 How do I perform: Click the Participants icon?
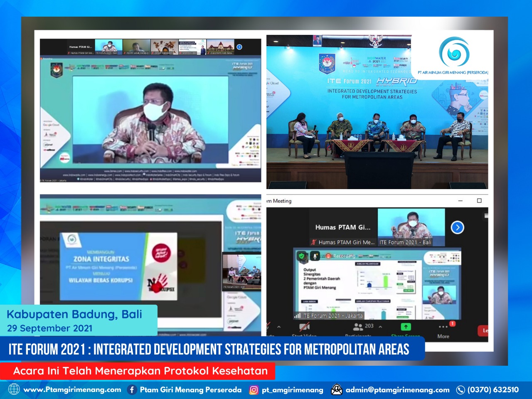pos(358,326)
